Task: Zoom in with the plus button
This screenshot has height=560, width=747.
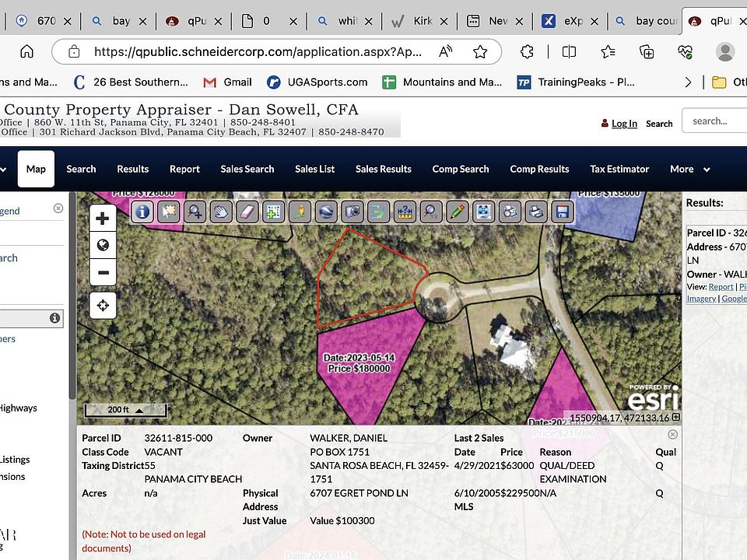Action: coord(103,219)
